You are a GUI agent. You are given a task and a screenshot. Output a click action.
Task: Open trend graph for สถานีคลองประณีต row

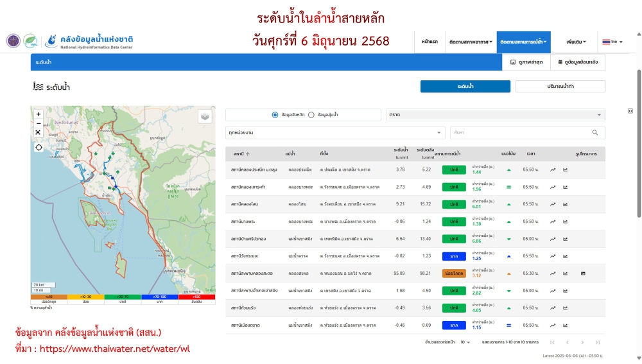point(553,170)
